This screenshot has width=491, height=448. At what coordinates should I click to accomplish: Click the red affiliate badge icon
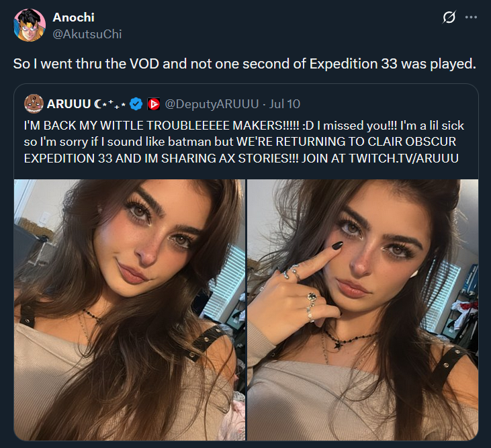coord(153,104)
